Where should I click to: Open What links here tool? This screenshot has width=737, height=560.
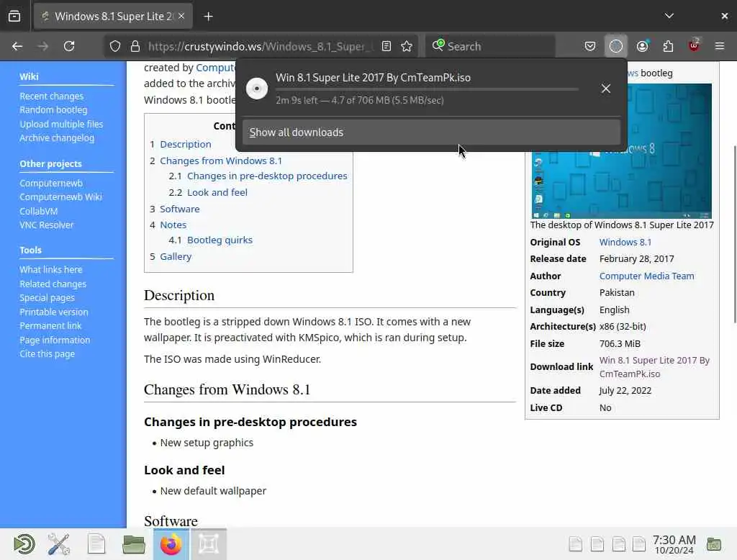click(51, 269)
